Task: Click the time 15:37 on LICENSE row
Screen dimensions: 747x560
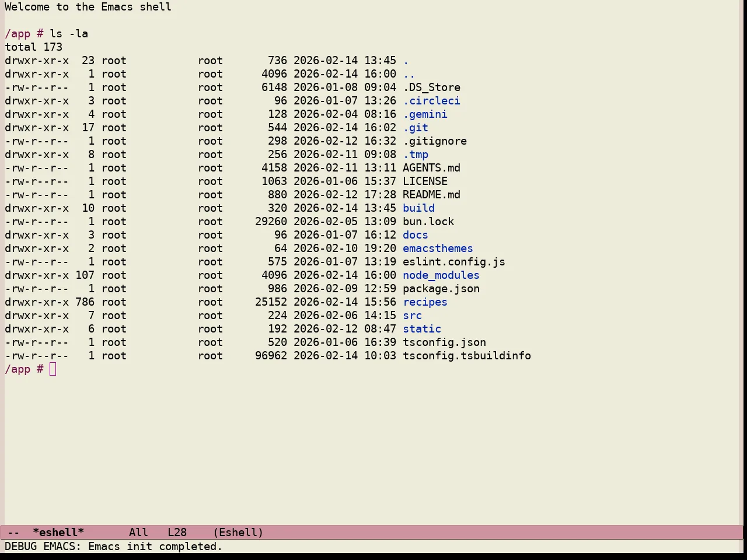Action: tap(380, 181)
